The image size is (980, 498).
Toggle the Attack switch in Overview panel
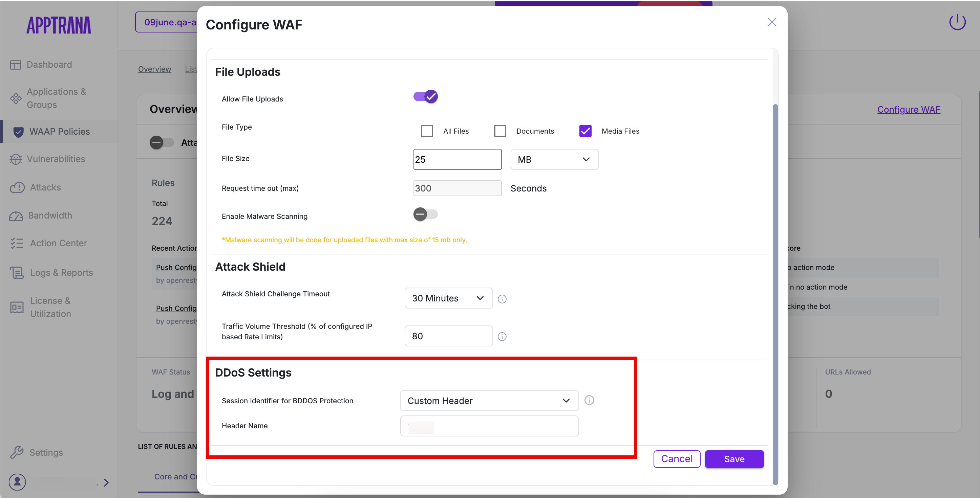coord(162,142)
